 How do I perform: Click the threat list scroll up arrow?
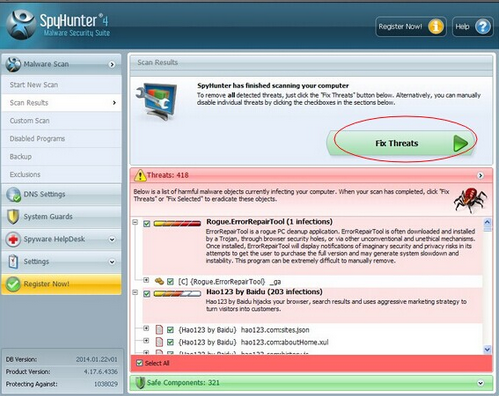pyautogui.click(x=487, y=222)
